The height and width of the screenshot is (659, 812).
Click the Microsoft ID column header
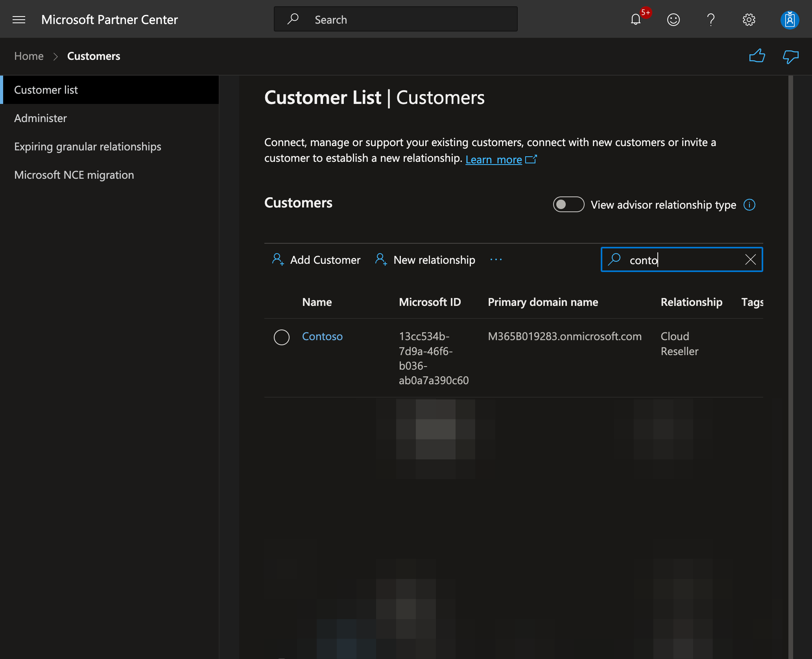tap(430, 302)
